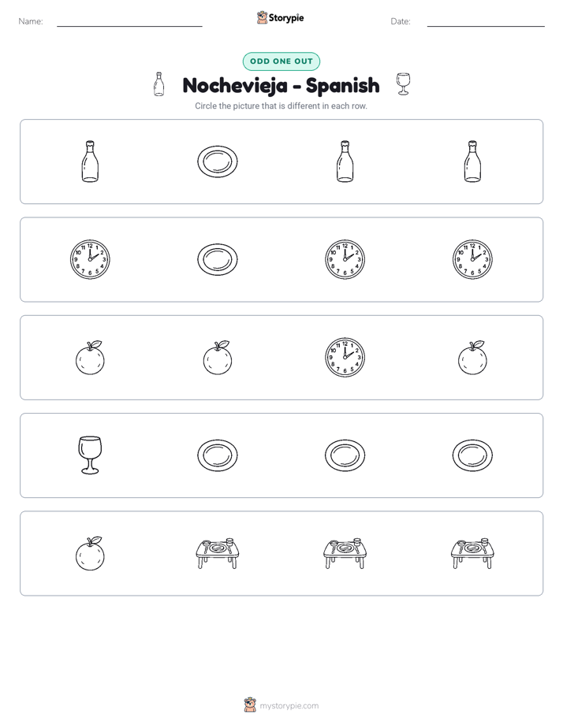Select the last clock in second row
This screenshot has height=728, width=563.
click(x=472, y=259)
